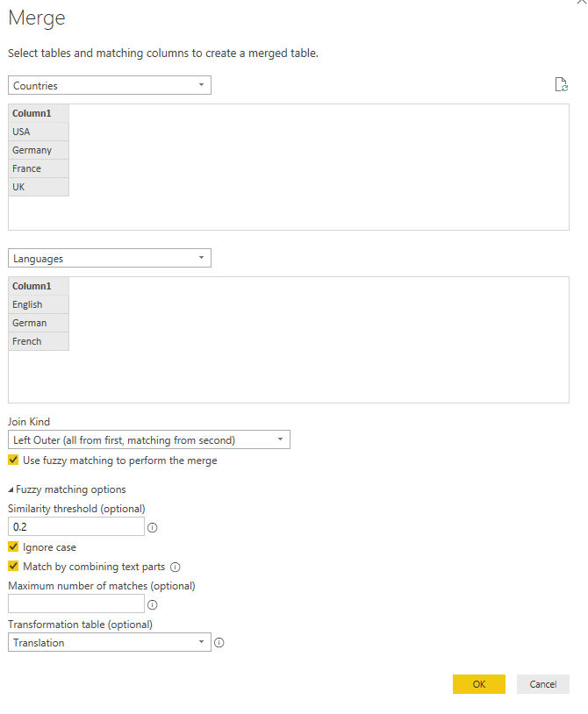Toggle Match by combining text parts
This screenshot has width=588, height=714.
click(13, 567)
